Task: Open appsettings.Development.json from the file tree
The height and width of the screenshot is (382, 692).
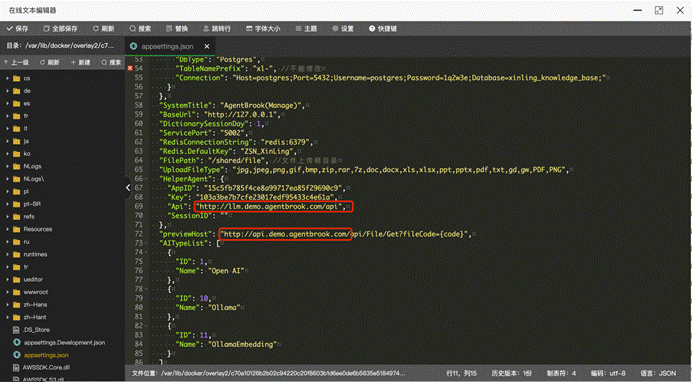Action: click(64, 342)
